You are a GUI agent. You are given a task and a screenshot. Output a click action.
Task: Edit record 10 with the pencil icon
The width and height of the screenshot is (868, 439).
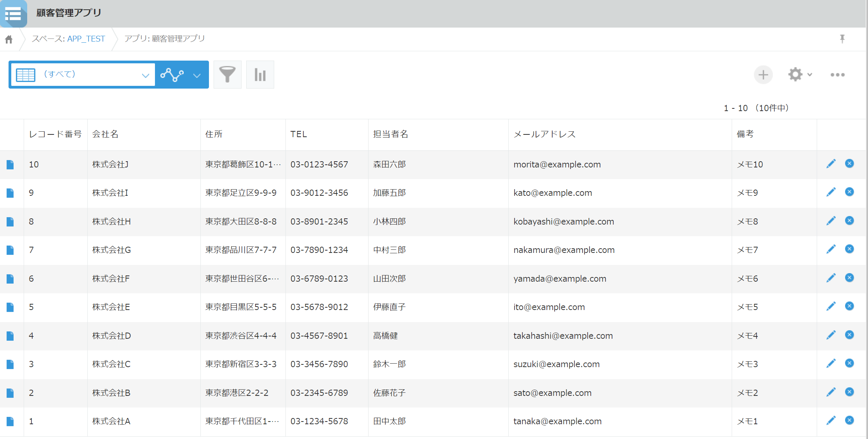point(831,164)
